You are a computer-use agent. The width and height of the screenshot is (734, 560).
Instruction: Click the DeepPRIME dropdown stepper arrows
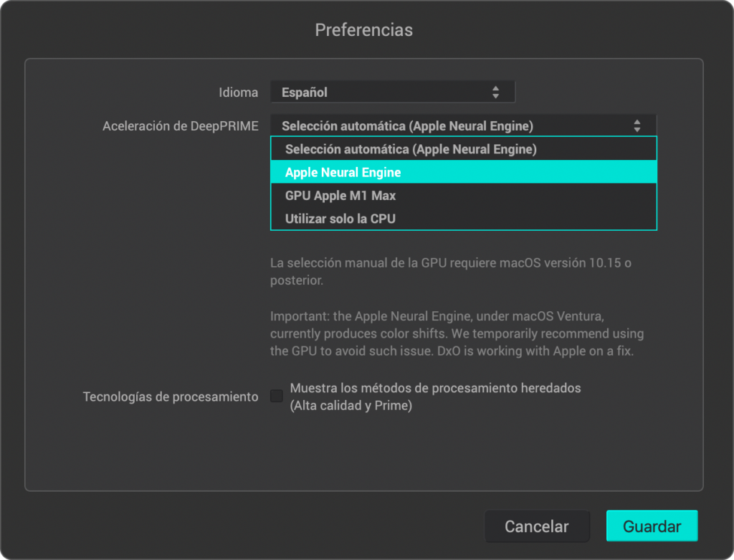click(x=637, y=125)
